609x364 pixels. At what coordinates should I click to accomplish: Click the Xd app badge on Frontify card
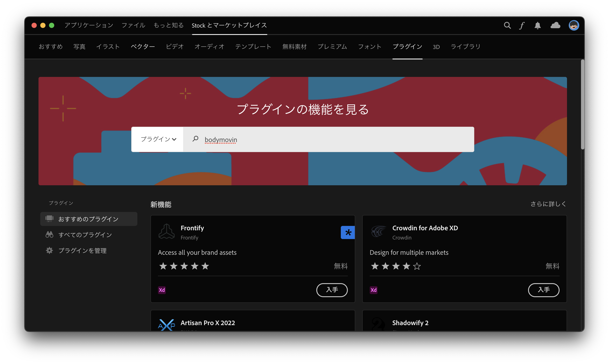coord(162,290)
